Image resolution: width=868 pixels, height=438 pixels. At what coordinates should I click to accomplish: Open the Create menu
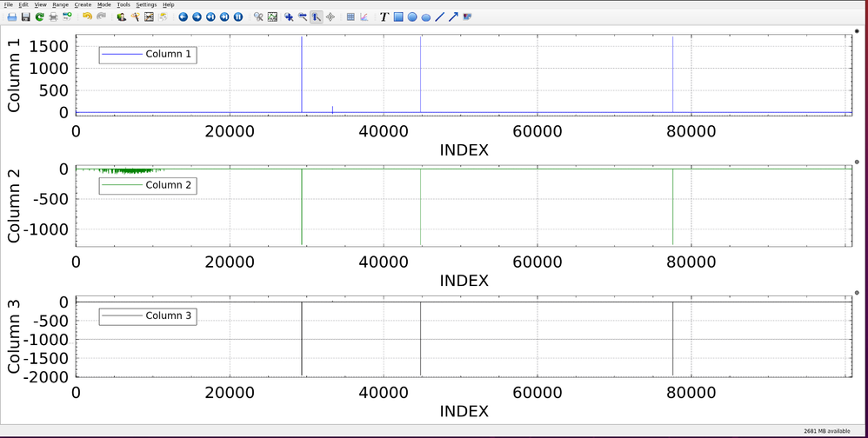pos(83,4)
